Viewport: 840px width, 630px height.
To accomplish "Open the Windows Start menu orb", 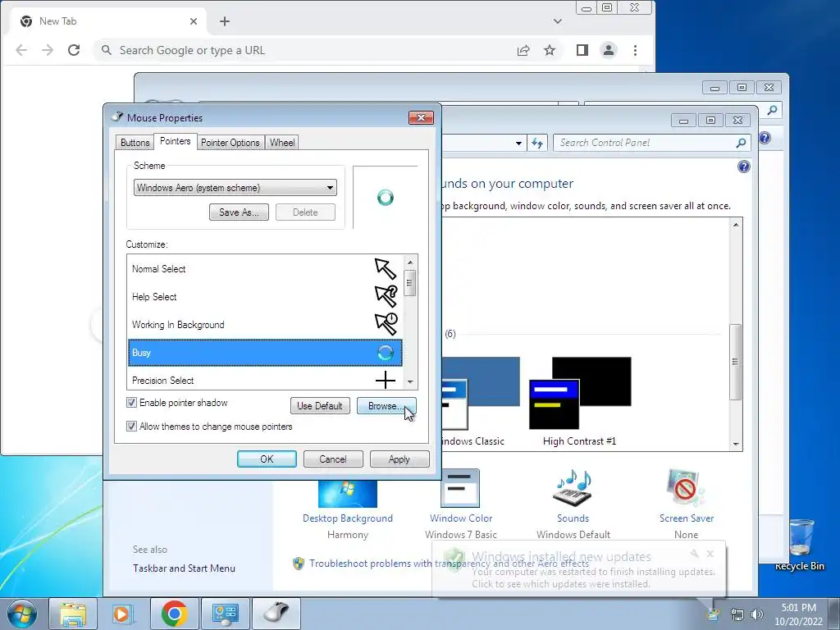I will pos(22,614).
